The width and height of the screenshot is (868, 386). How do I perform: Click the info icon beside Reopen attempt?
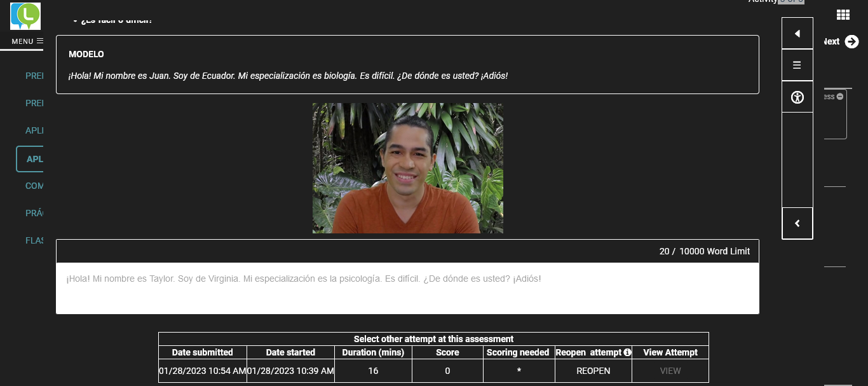click(x=627, y=352)
